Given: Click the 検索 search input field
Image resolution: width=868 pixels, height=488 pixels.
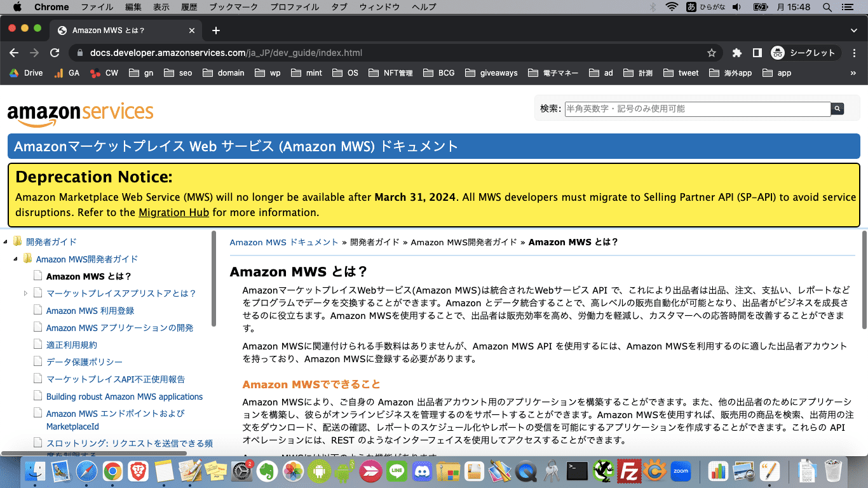Looking at the screenshot, I should click(698, 109).
